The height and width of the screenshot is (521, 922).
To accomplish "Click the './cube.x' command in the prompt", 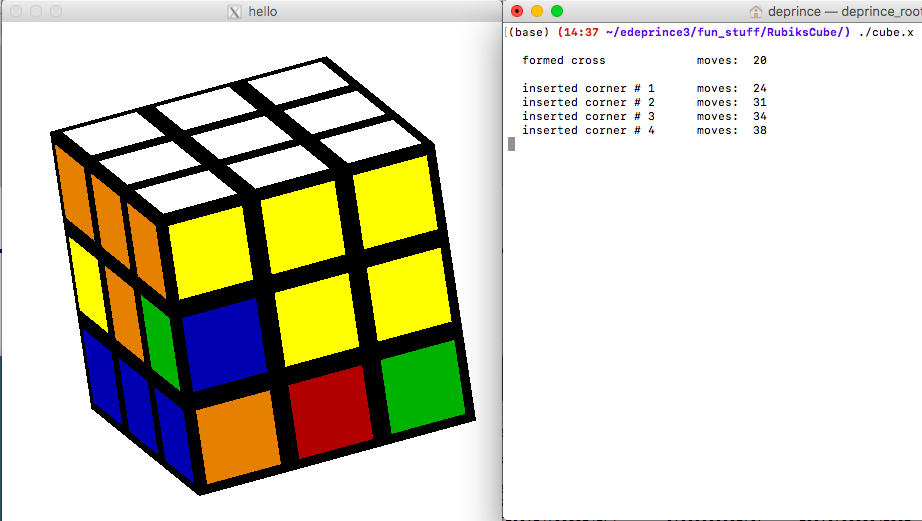I will coord(885,33).
